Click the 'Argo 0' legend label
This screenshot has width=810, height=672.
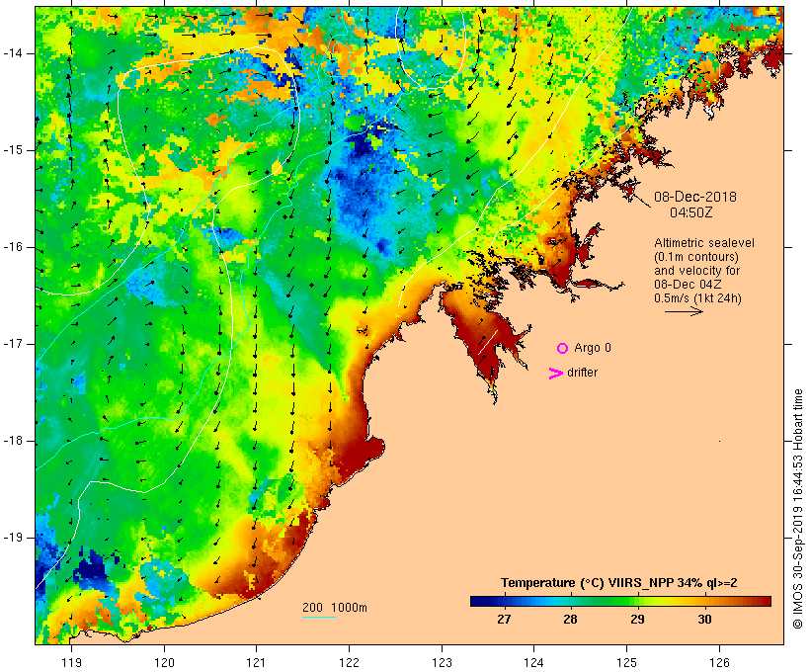click(x=593, y=348)
